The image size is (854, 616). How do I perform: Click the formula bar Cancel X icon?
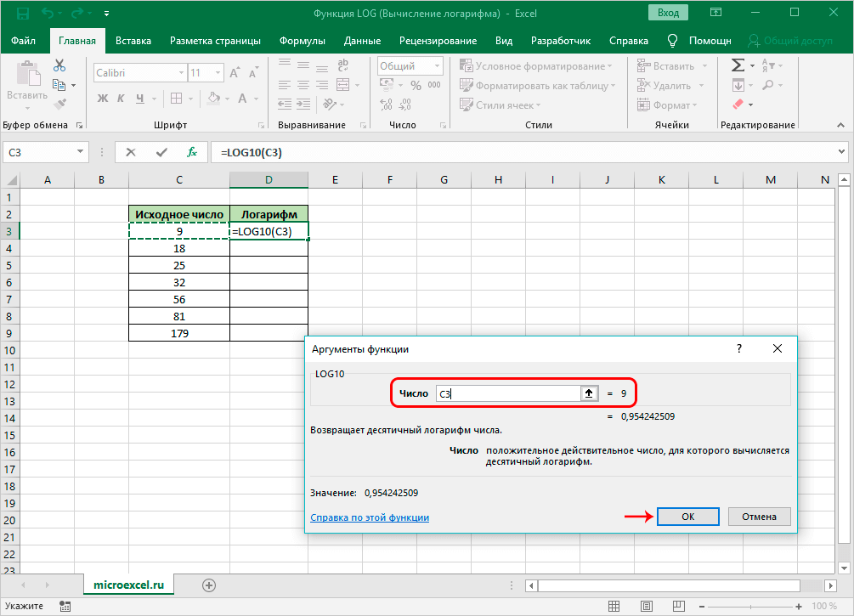[131, 152]
